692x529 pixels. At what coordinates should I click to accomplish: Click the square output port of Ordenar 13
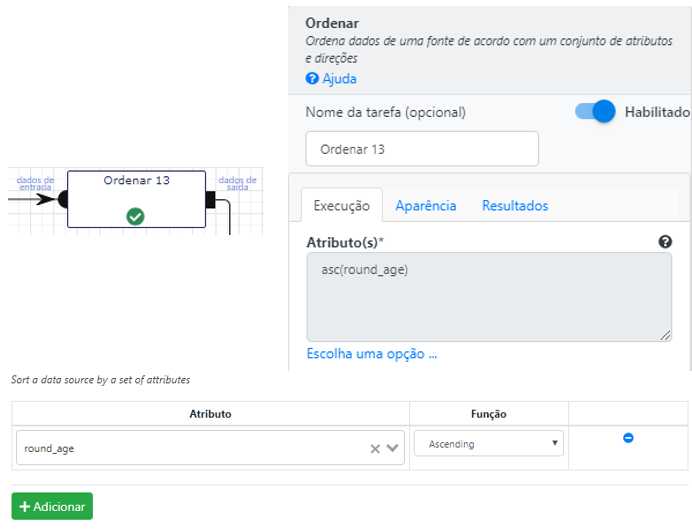coord(211,199)
